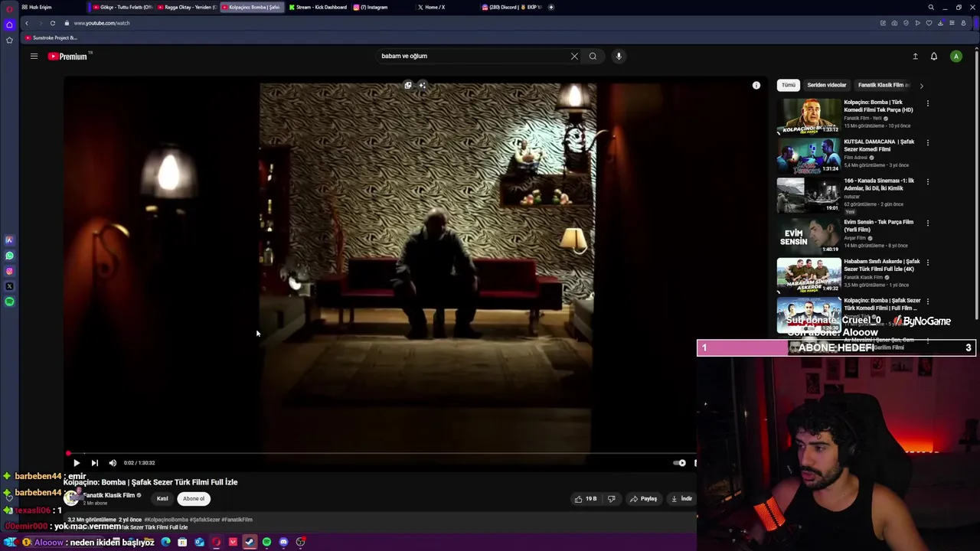Select the Tümü filter chip

pos(789,85)
